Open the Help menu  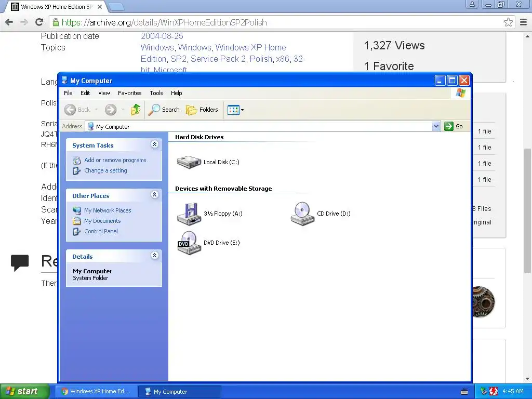pyautogui.click(x=177, y=93)
